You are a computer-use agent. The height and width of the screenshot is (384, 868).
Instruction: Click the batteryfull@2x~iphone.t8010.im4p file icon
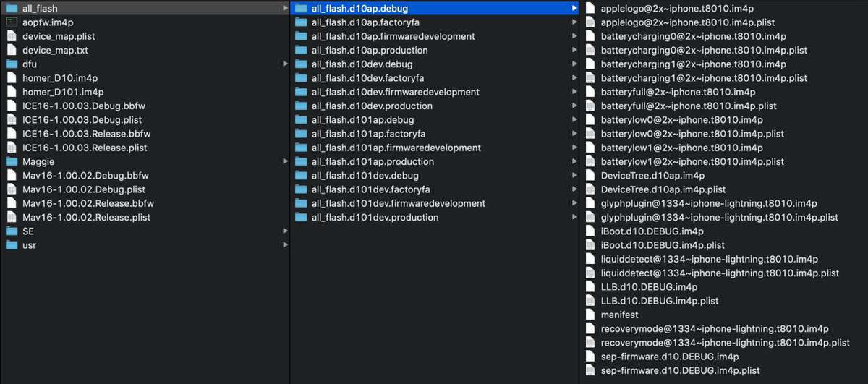click(x=590, y=92)
